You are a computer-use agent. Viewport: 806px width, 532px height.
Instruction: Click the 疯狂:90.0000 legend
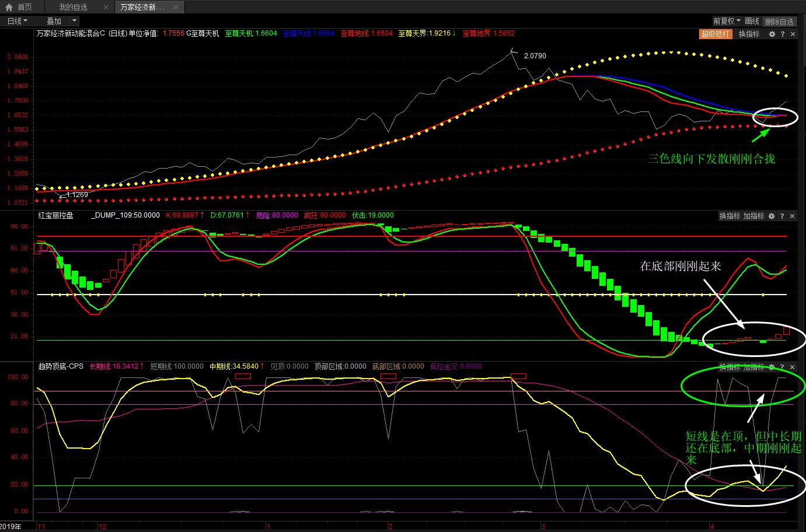(x=325, y=215)
